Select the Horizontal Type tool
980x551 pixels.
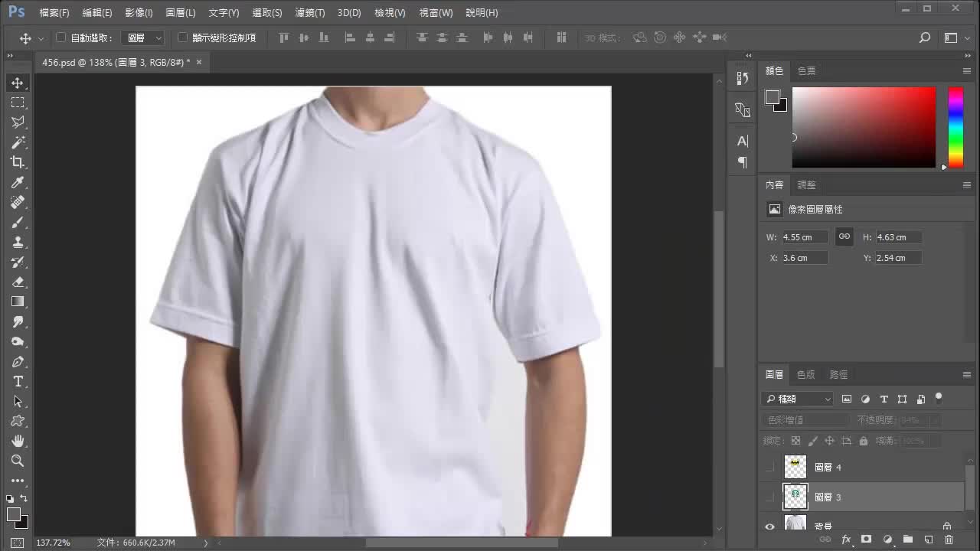point(18,381)
